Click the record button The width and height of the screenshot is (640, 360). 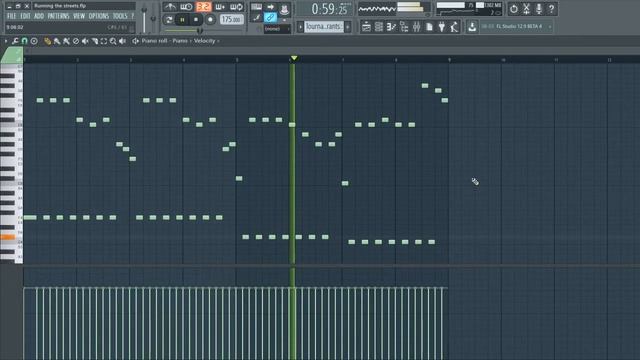click(x=210, y=19)
